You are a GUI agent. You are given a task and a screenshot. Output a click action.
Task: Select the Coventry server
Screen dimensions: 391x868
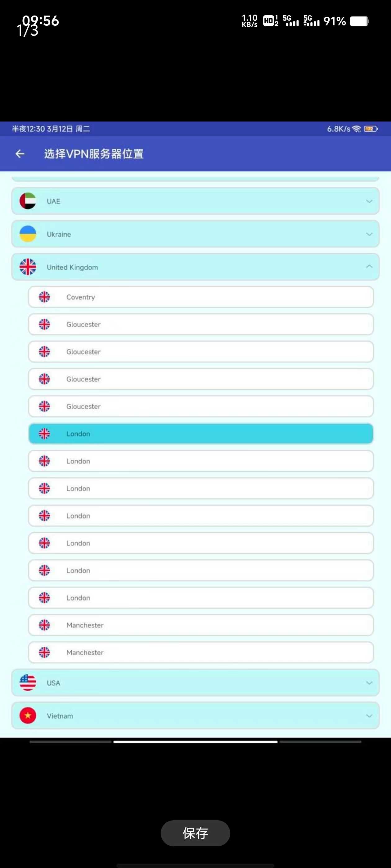[201, 297]
